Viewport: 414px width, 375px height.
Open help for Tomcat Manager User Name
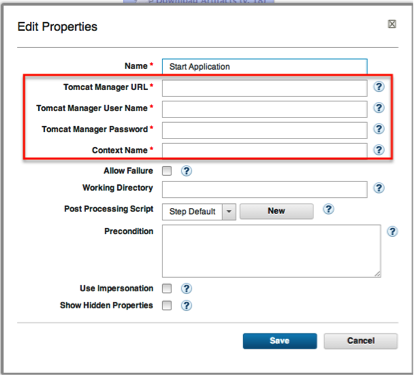[x=379, y=108]
